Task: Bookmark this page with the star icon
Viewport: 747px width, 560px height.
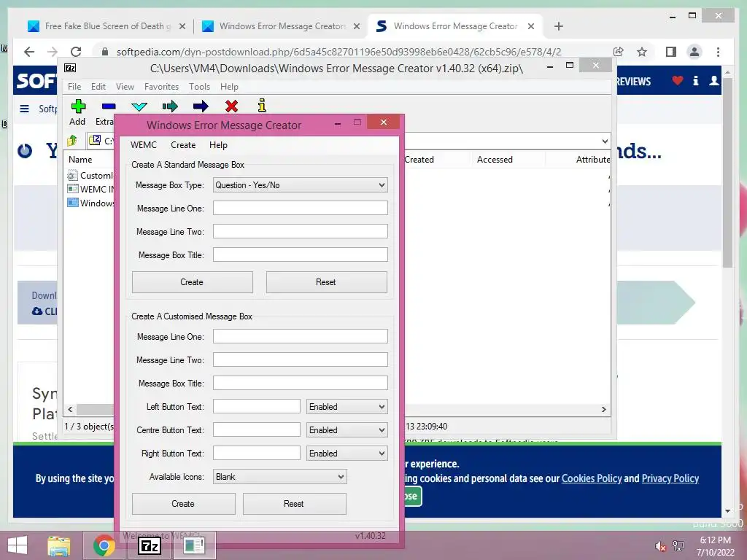Action: (642, 52)
